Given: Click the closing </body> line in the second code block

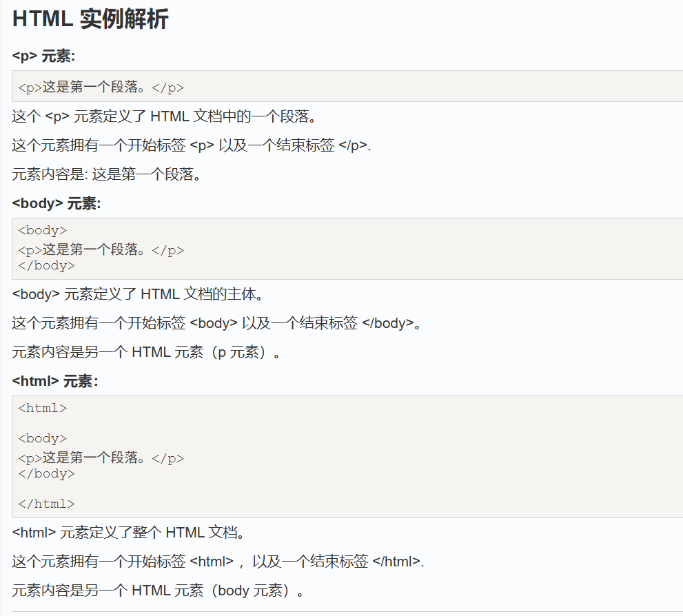Looking at the screenshot, I should (46, 265).
